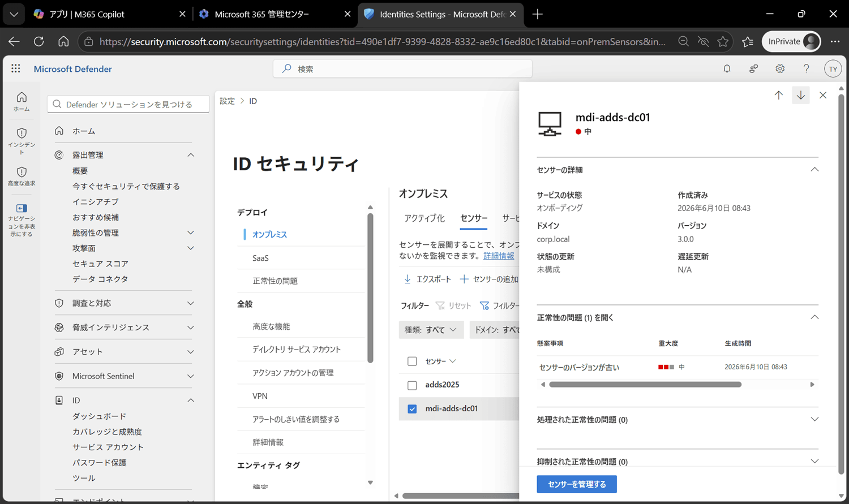
Task: Open Defender settings gear icon
Action: point(780,68)
